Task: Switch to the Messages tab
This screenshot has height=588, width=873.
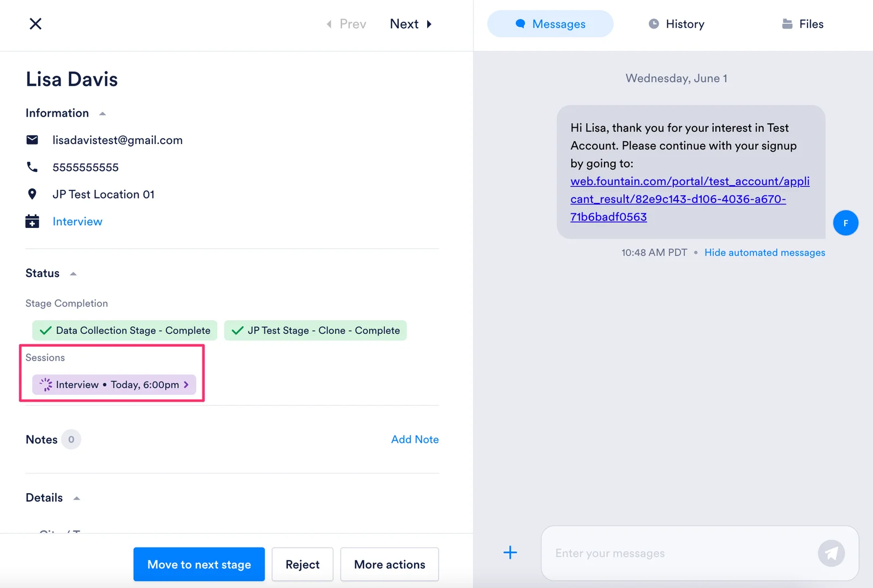Action: [550, 24]
